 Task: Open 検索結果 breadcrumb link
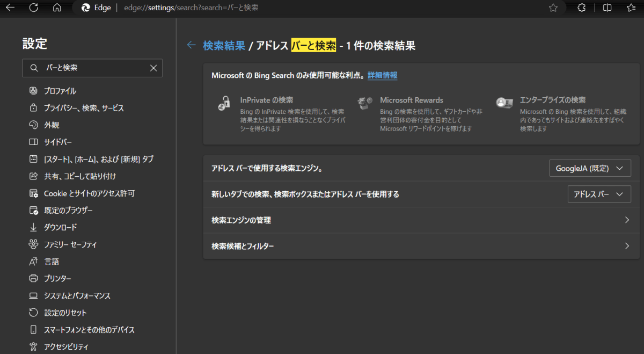[x=224, y=46]
